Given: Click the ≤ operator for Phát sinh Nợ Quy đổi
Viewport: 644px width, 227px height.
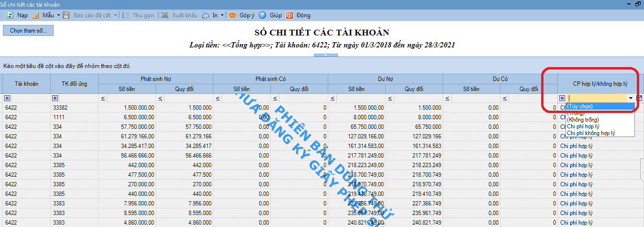Looking at the screenshot, I should coord(160,99).
